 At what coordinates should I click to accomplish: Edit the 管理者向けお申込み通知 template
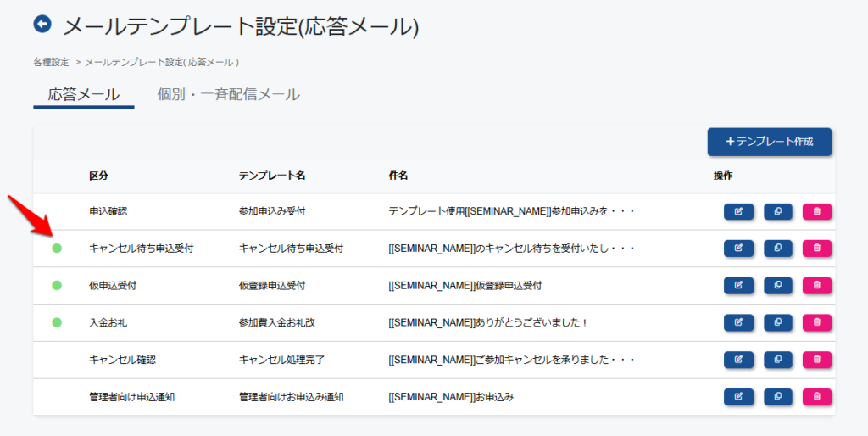coord(738,397)
